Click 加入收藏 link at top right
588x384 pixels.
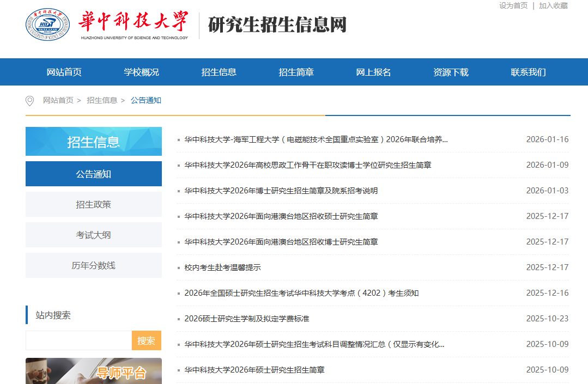tap(553, 5)
